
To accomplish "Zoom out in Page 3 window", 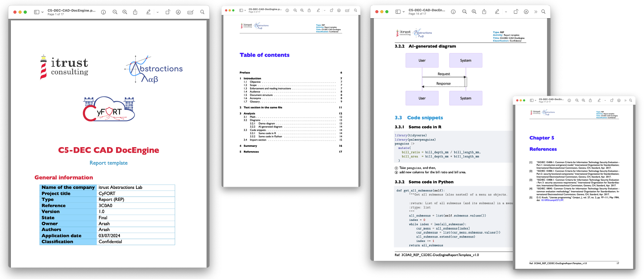I will click(295, 10).
